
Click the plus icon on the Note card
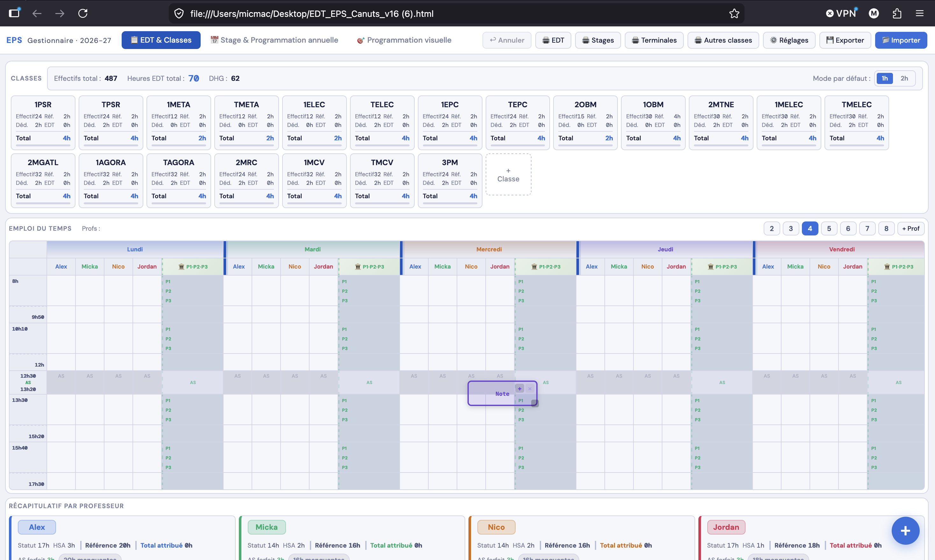coord(520,388)
